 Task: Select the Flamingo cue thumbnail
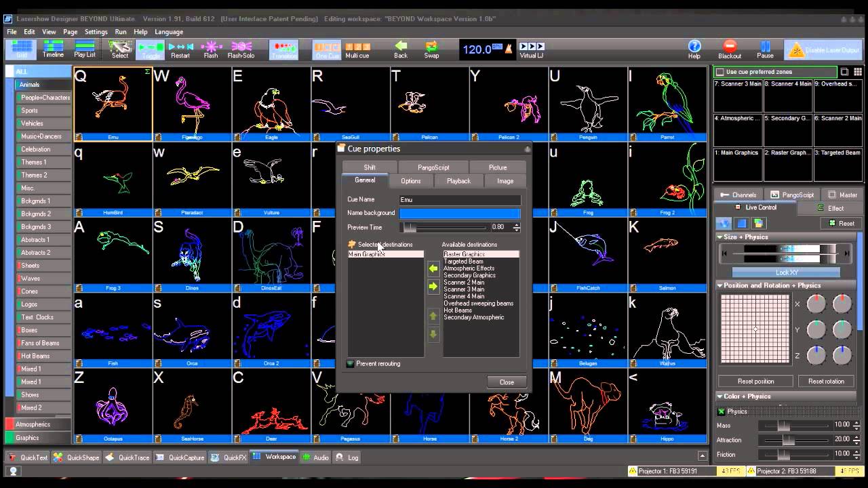pyautogui.click(x=192, y=104)
